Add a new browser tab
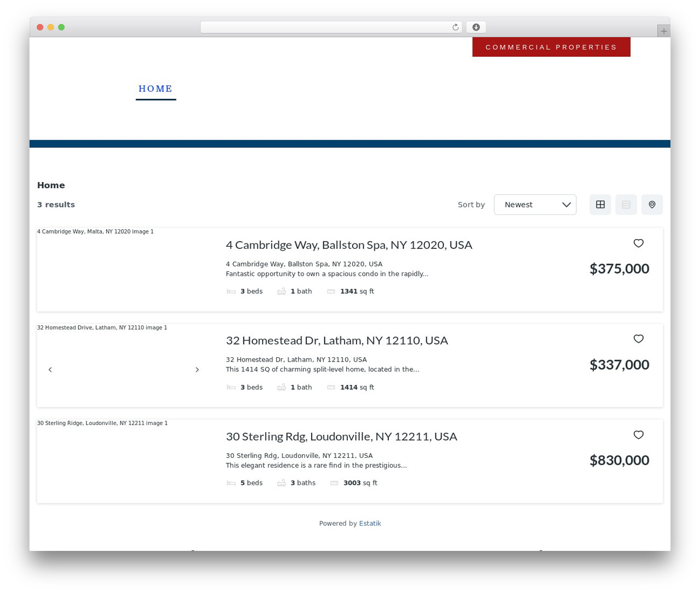Image resolution: width=700 pixels, height=593 pixels. point(663,31)
